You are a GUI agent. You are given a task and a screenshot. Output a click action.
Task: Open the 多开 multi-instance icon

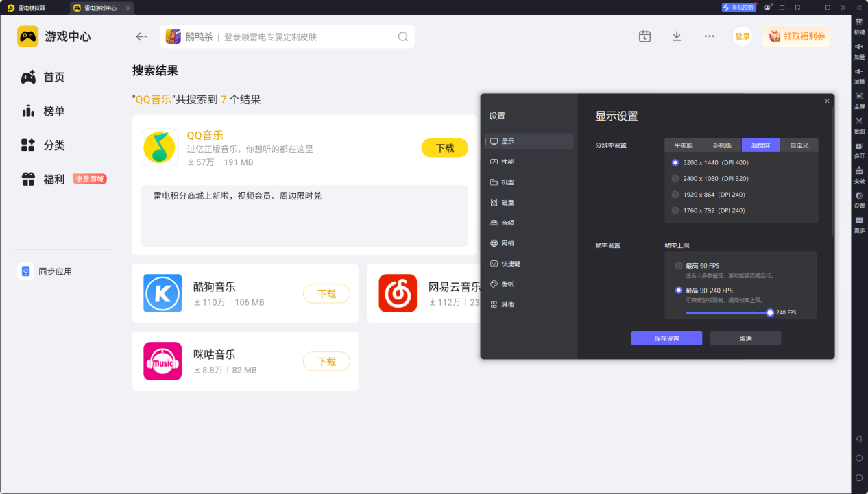coord(859,146)
